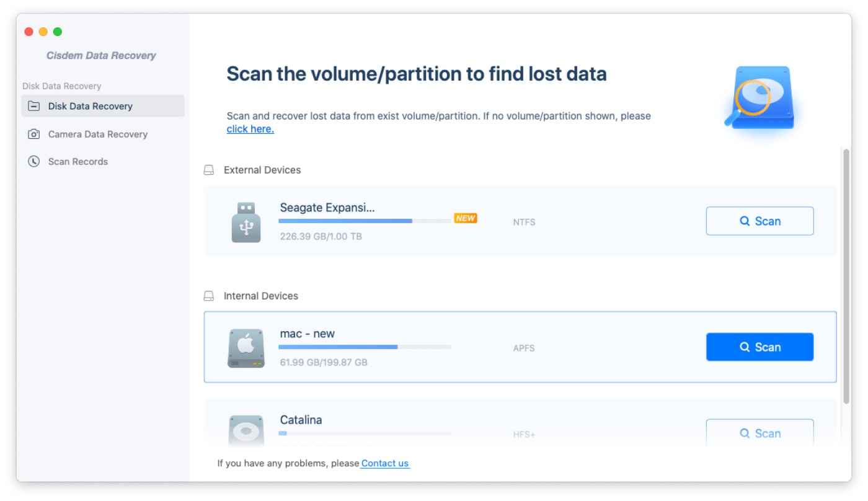
Task: Click the Seagate USB drive icon
Action: (246, 222)
